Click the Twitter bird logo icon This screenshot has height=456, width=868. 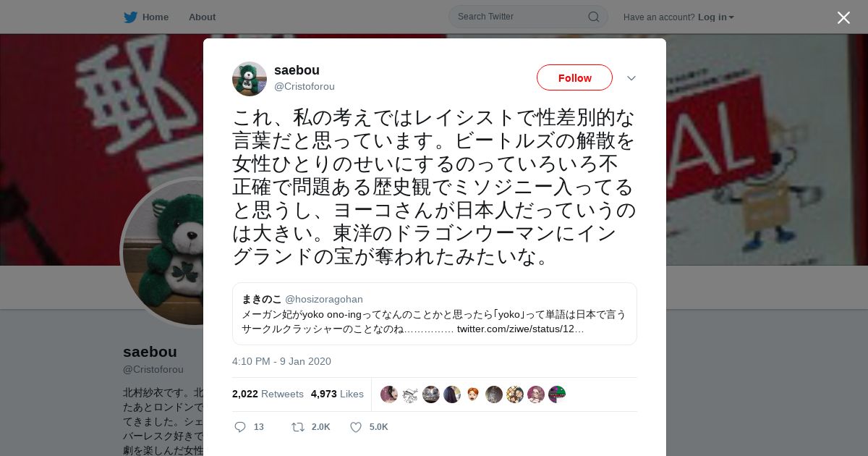click(x=130, y=17)
